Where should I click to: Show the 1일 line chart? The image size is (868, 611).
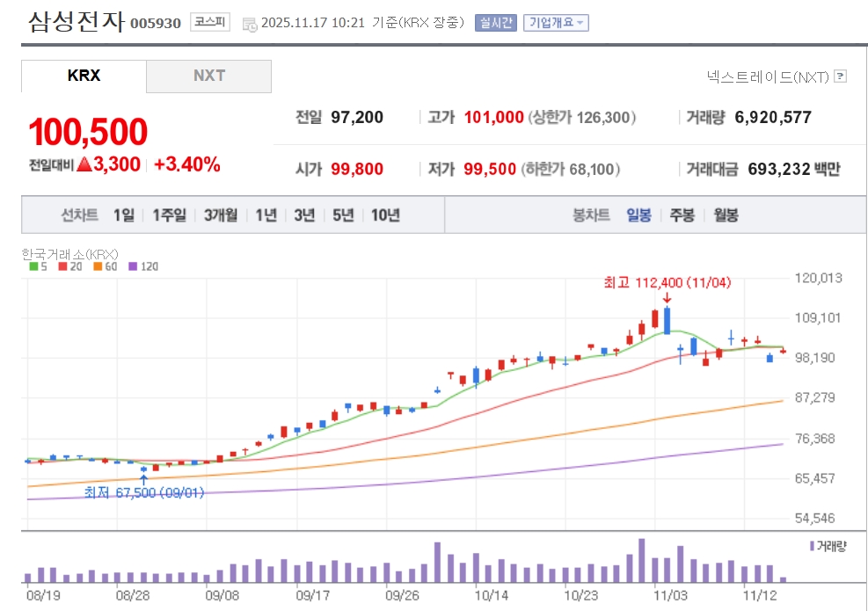point(124,215)
